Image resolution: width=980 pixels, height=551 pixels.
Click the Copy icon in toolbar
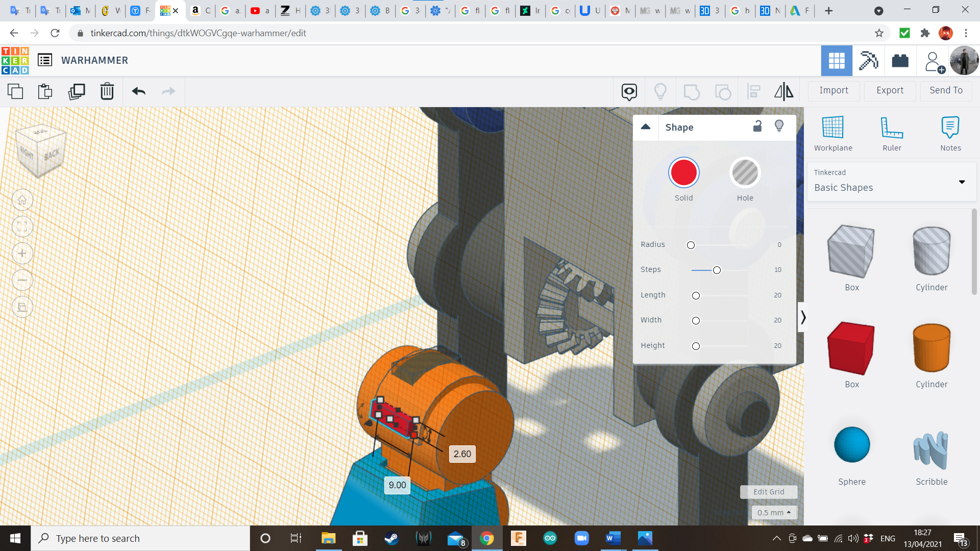tap(15, 91)
